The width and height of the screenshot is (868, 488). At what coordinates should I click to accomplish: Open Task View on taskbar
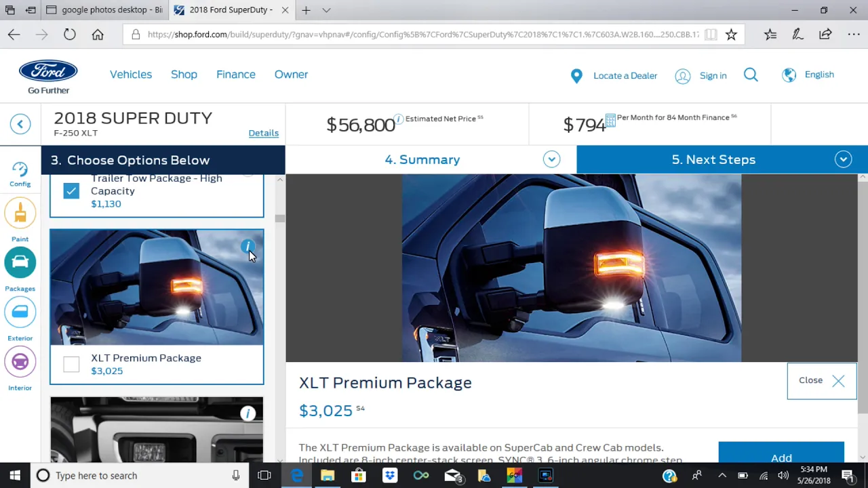pos(264,476)
